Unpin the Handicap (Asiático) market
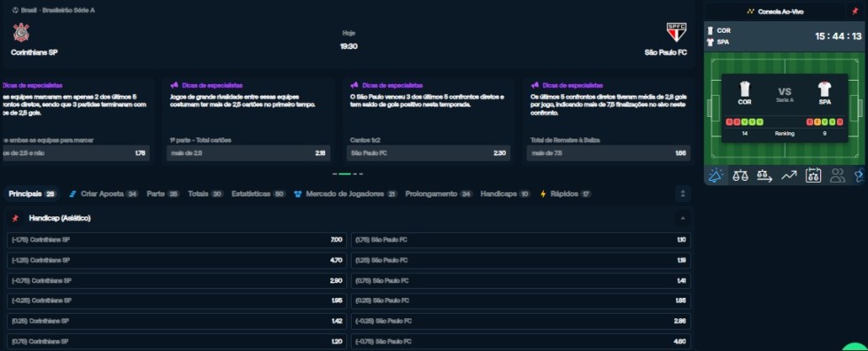 click(16, 219)
